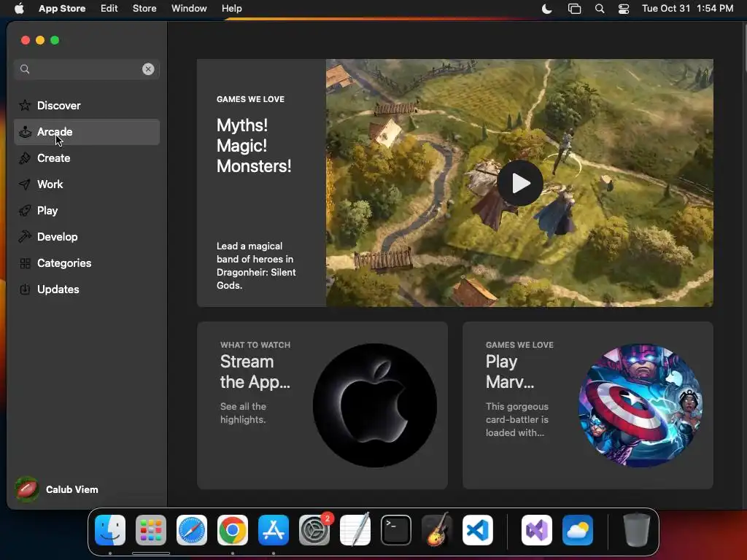Open Weather app from the Dock
This screenshot has height=560, width=747.
[578, 530]
